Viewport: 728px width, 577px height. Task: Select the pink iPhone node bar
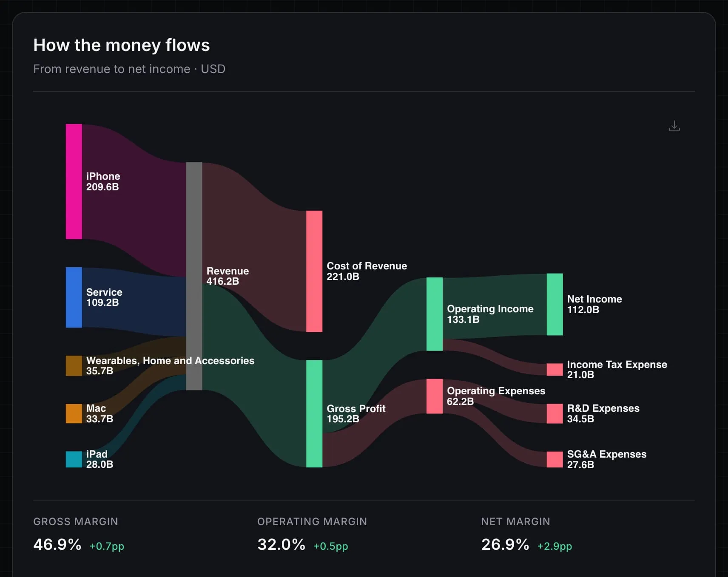(74, 181)
